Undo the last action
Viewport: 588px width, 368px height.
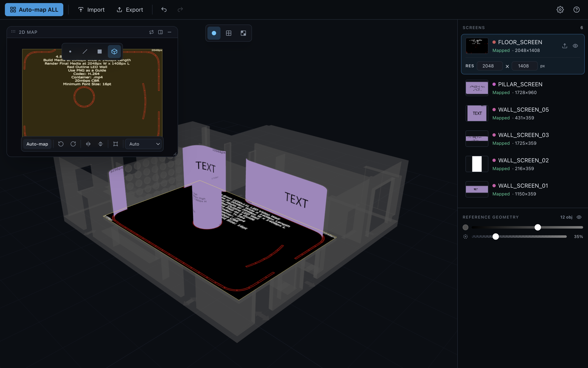click(164, 9)
